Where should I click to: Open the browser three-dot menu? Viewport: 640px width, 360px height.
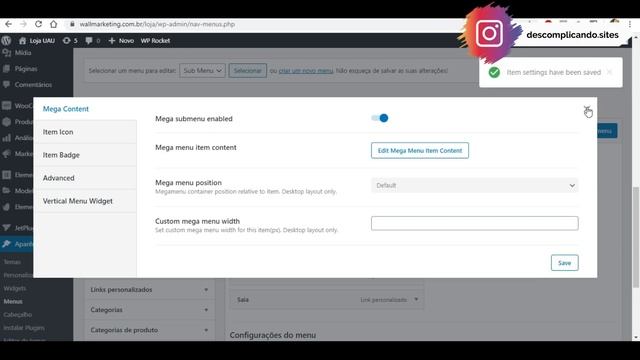[630, 24]
